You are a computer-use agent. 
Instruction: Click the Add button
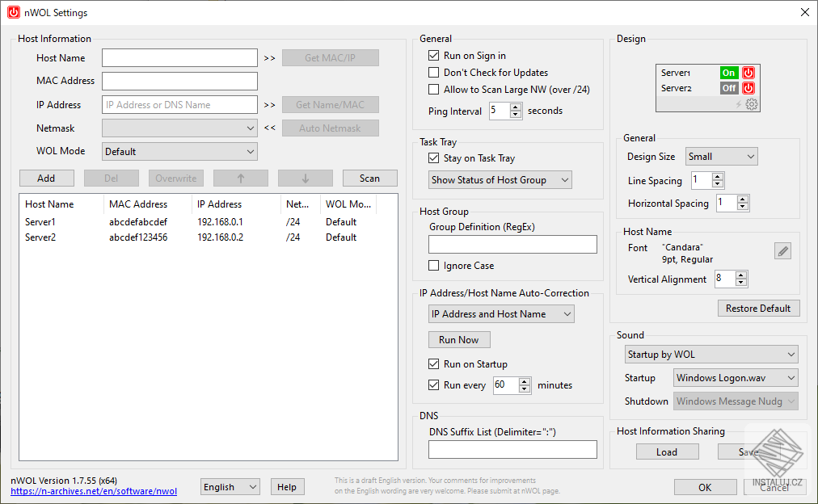46,178
